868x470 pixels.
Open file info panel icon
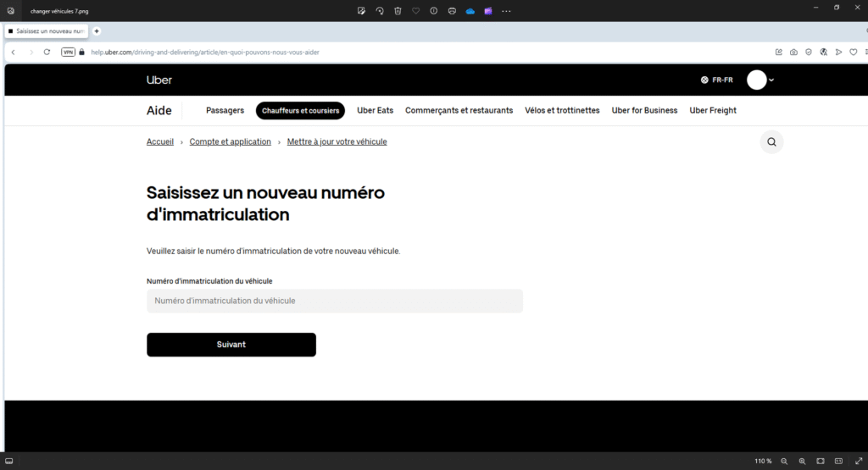point(433,10)
